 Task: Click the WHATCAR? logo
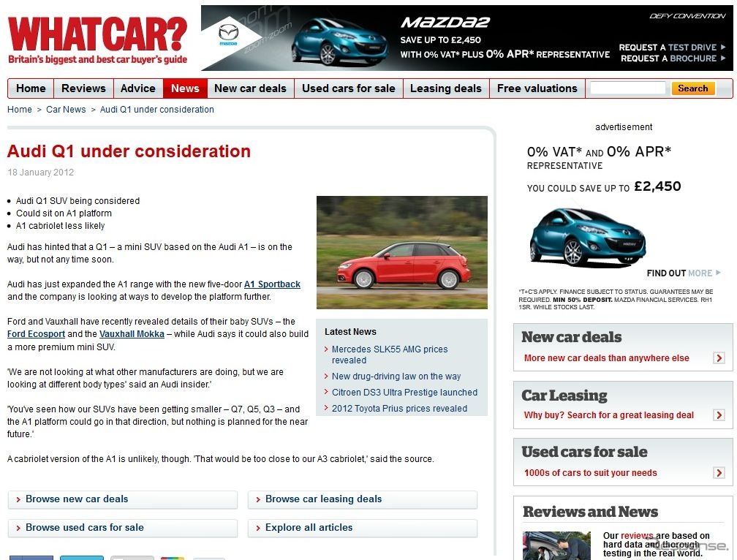click(98, 40)
